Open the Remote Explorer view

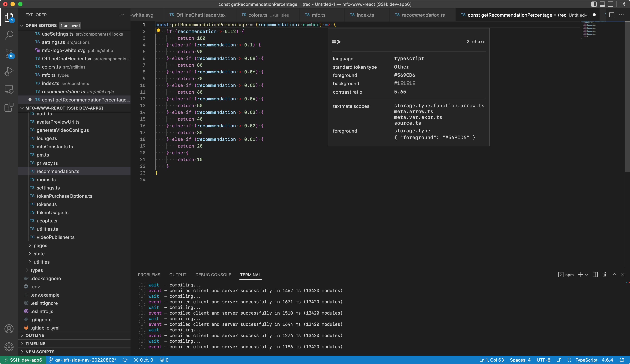click(9, 89)
